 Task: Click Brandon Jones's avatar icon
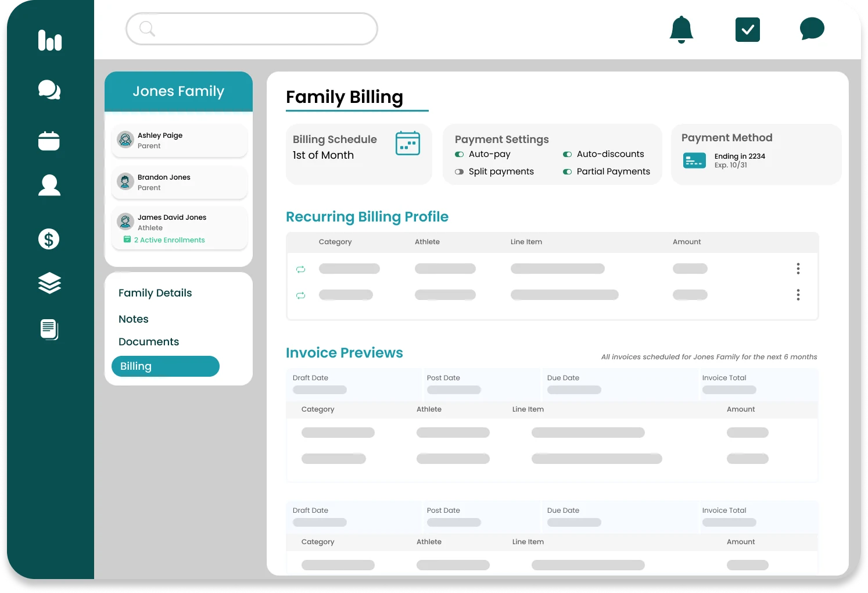tap(125, 181)
